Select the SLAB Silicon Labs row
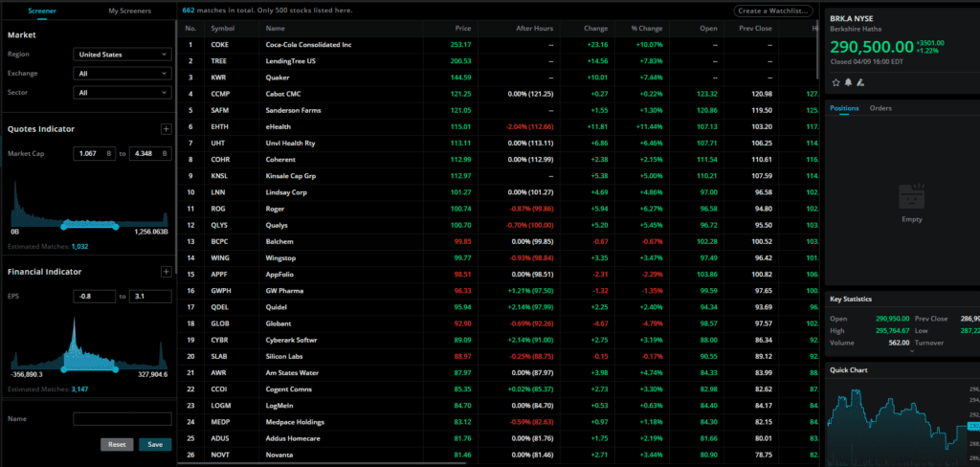This screenshot has width=980, height=467. point(498,356)
